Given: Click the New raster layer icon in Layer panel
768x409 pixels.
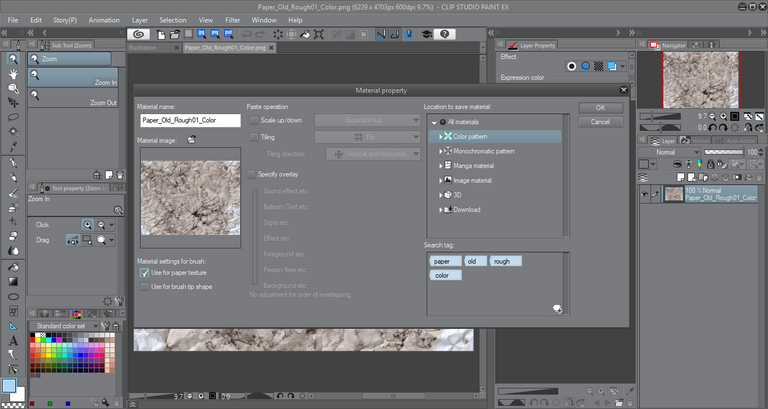Looking at the screenshot, I should tap(680, 177).
